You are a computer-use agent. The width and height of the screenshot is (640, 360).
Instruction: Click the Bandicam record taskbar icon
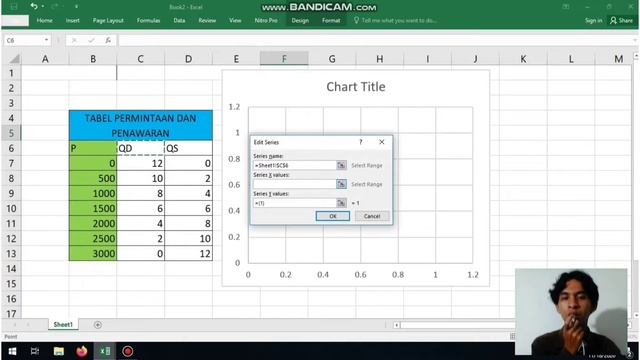(x=128, y=351)
